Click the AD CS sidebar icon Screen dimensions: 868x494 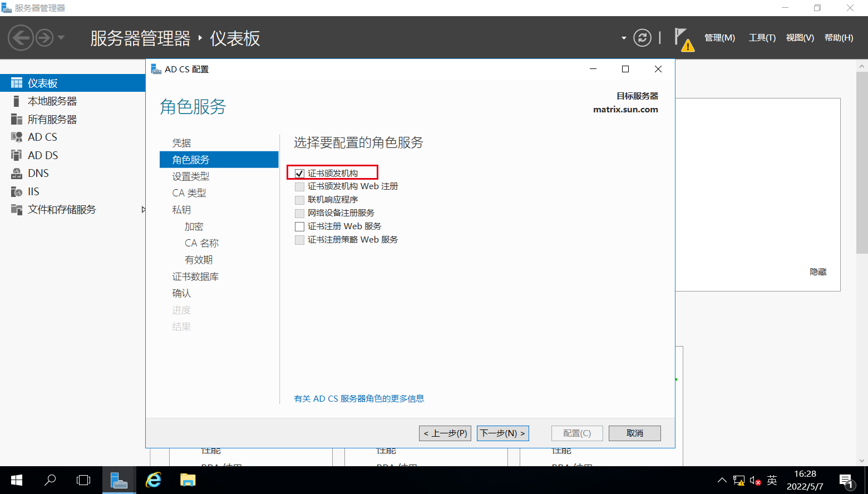(17, 137)
